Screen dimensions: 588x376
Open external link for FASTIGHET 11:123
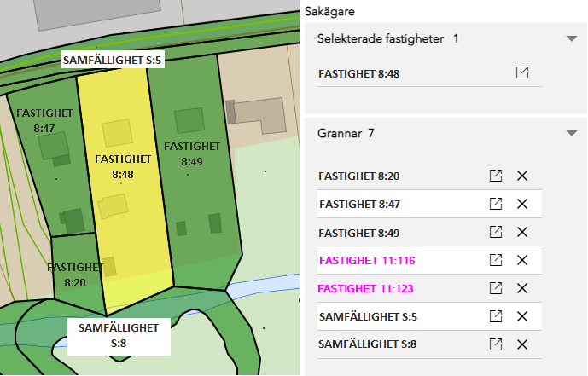tap(495, 288)
